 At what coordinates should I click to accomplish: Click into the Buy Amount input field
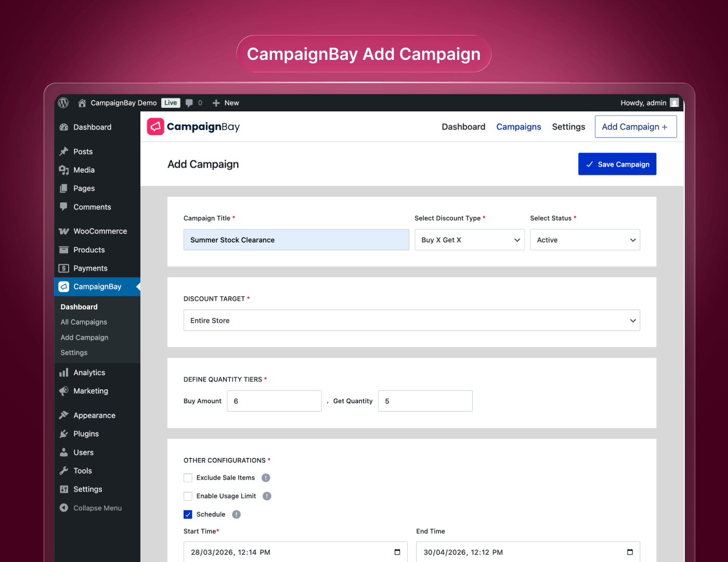(x=274, y=401)
